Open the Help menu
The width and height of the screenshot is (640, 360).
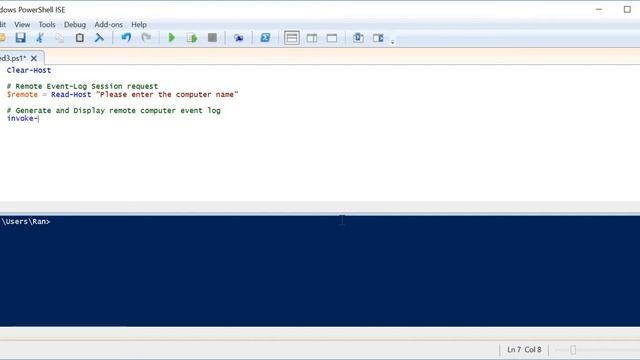tap(139, 24)
